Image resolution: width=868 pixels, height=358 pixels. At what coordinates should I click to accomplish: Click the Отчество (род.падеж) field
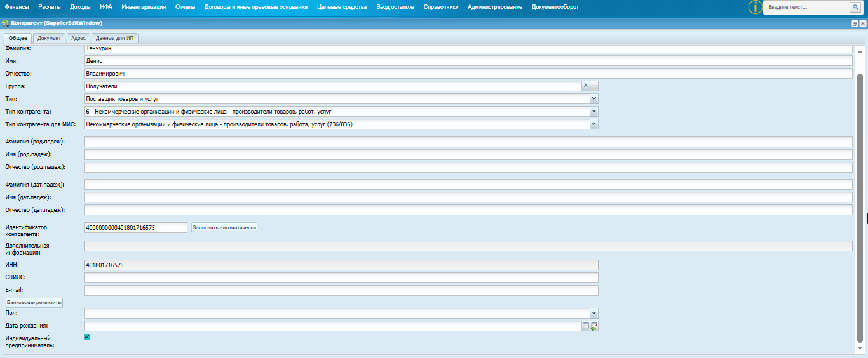point(468,167)
